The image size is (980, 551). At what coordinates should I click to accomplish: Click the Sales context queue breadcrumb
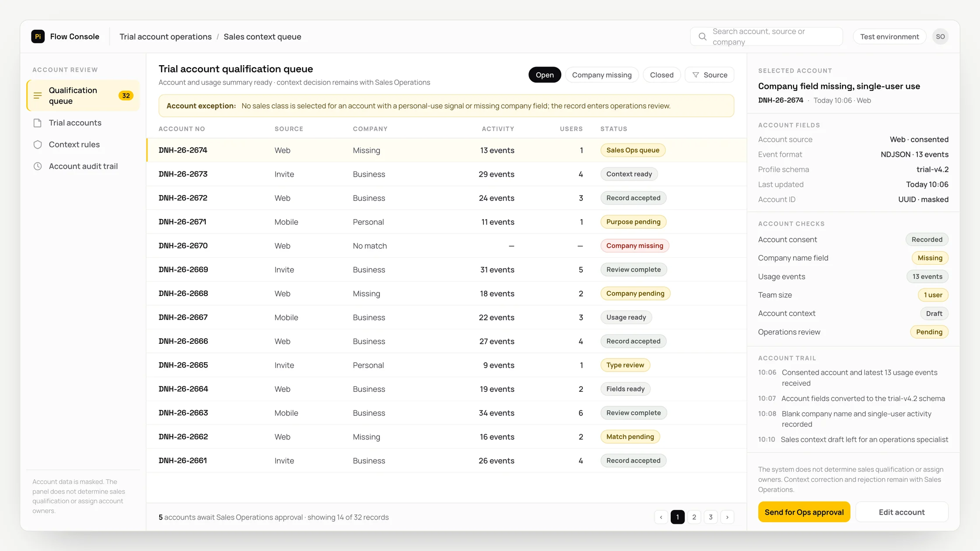point(262,37)
